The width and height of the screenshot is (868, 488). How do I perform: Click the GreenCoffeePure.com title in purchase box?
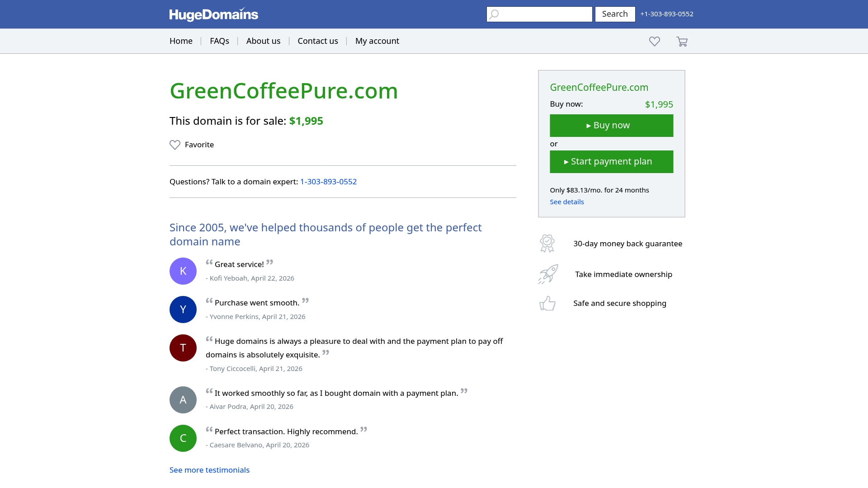point(599,88)
